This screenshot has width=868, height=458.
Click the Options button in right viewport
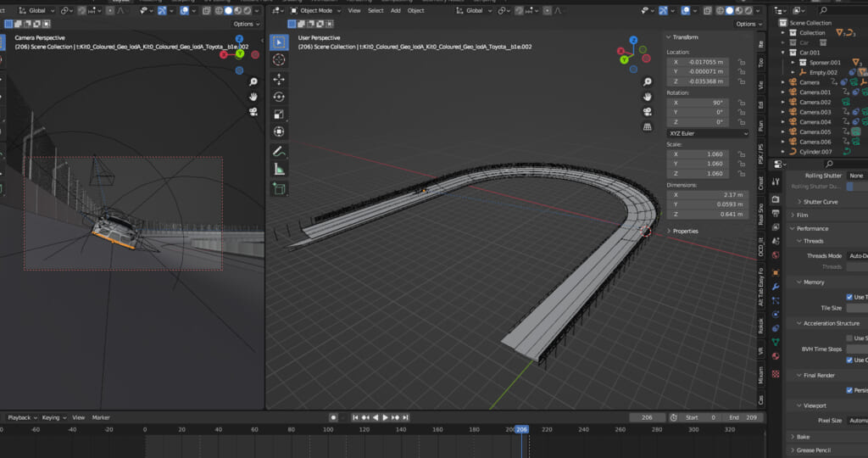(x=744, y=24)
